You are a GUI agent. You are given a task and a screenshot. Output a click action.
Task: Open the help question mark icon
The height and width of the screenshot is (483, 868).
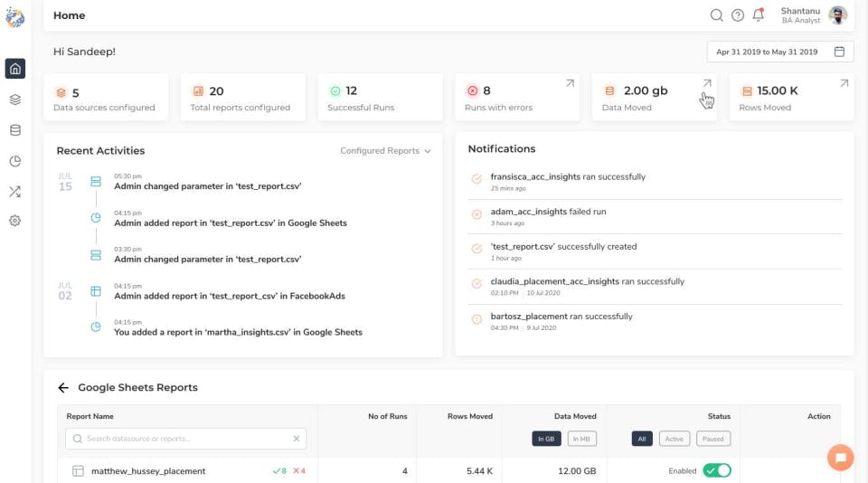pos(738,15)
